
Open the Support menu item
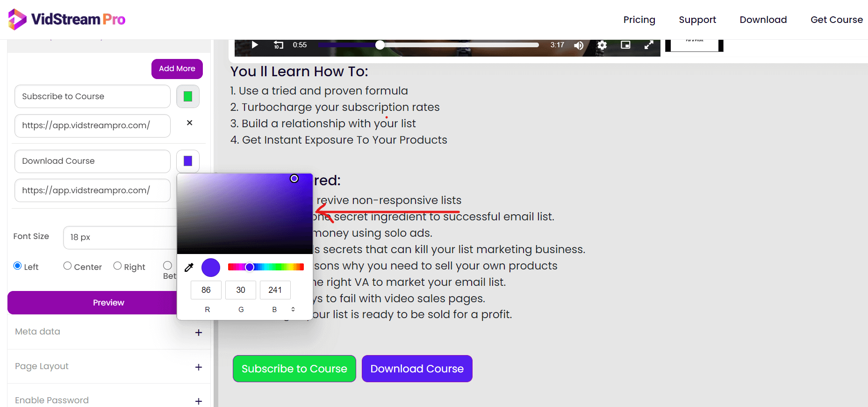point(697,20)
